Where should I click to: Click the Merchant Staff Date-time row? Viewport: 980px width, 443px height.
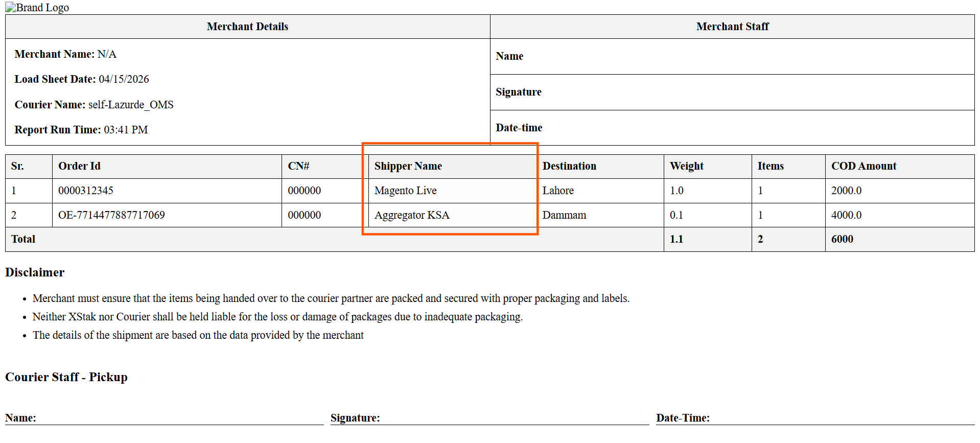pyautogui.click(x=732, y=128)
